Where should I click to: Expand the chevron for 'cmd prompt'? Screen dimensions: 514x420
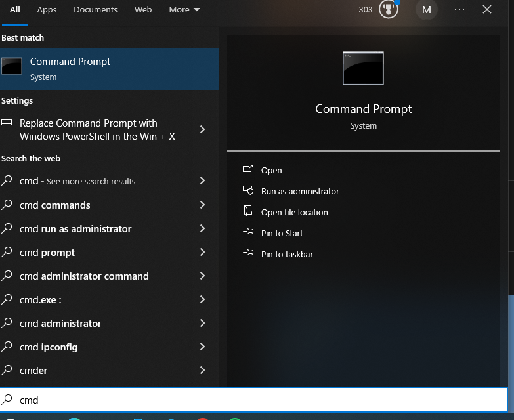click(203, 252)
